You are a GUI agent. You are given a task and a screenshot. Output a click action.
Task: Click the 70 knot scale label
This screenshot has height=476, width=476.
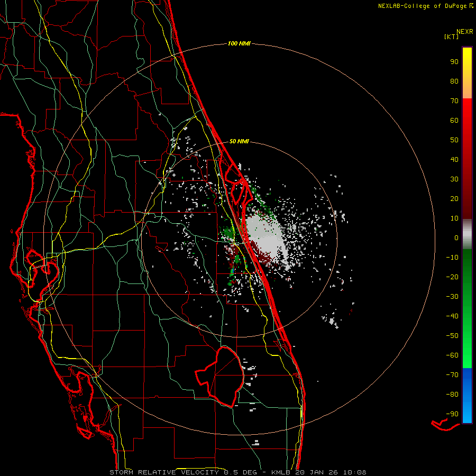pos(454,101)
